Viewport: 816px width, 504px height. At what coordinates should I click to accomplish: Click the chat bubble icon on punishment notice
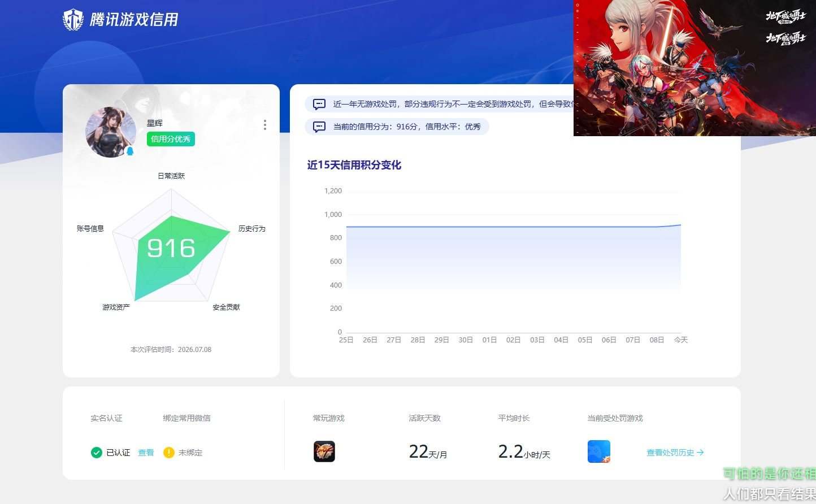pyautogui.click(x=319, y=105)
